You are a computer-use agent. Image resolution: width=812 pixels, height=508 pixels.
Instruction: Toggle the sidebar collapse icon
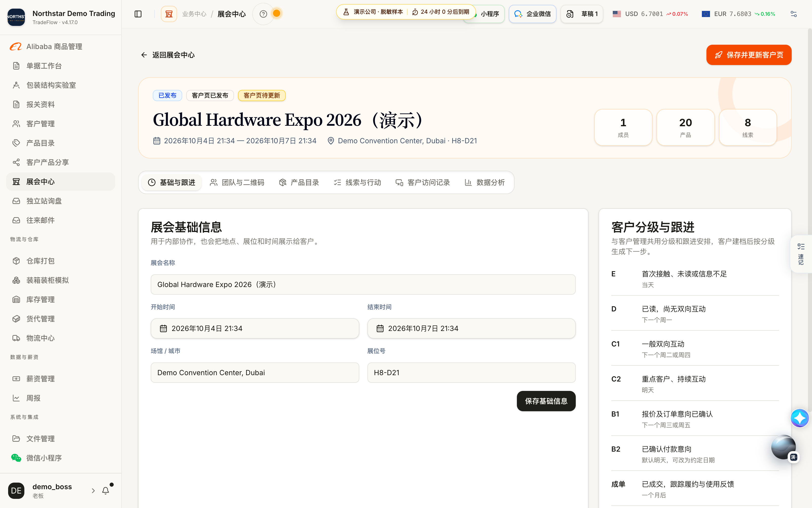click(x=138, y=14)
